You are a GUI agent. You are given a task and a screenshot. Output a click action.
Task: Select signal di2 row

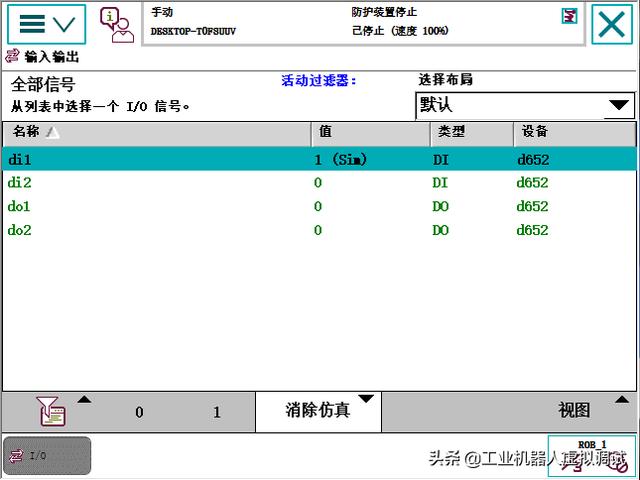pos(320,182)
